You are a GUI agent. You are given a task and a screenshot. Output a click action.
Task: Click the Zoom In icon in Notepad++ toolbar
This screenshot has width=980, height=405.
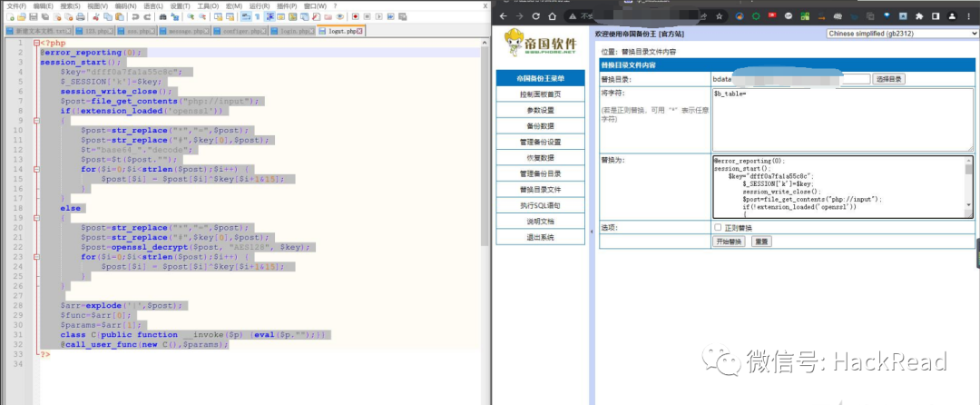coord(190,17)
